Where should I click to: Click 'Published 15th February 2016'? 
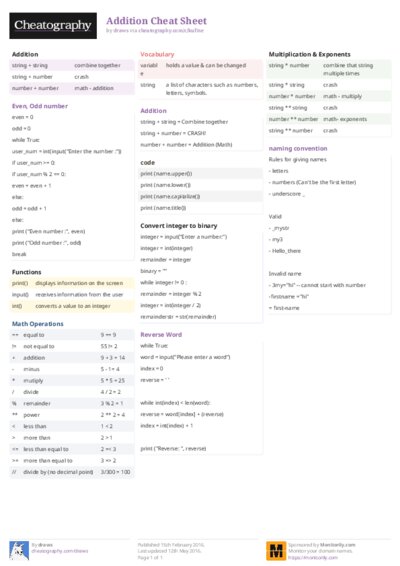[171, 545]
